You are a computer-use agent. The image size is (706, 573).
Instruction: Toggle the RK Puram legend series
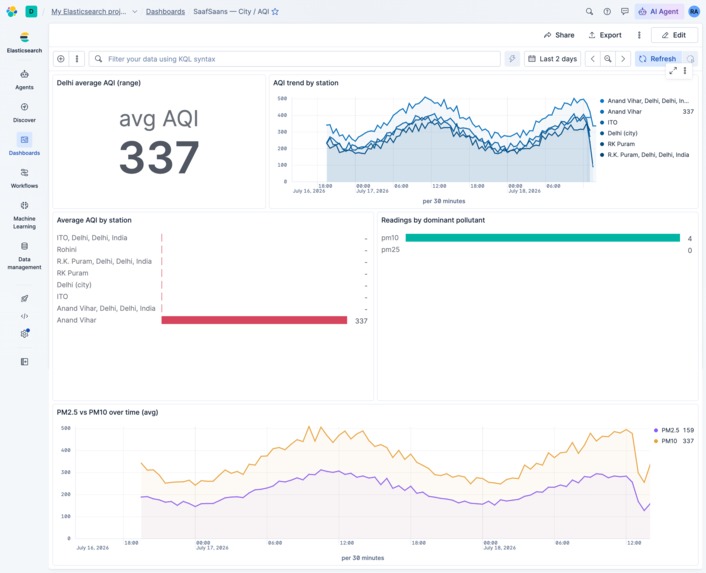621,144
